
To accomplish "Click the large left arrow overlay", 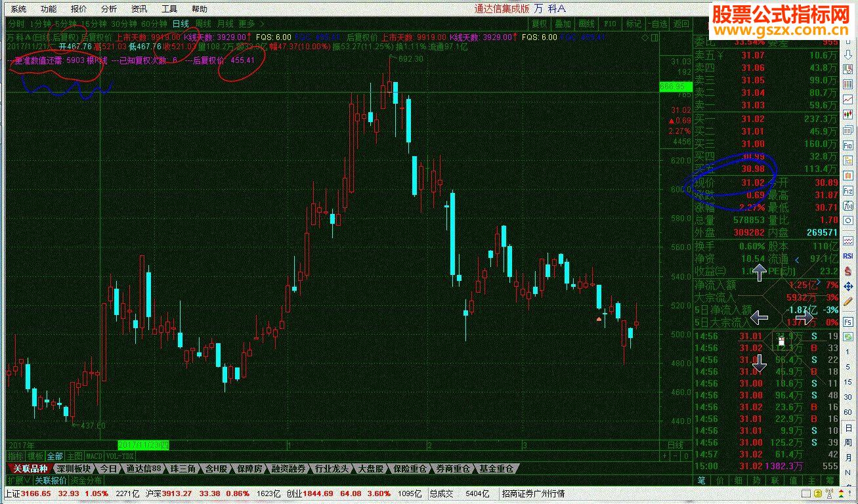I will click(x=759, y=318).
